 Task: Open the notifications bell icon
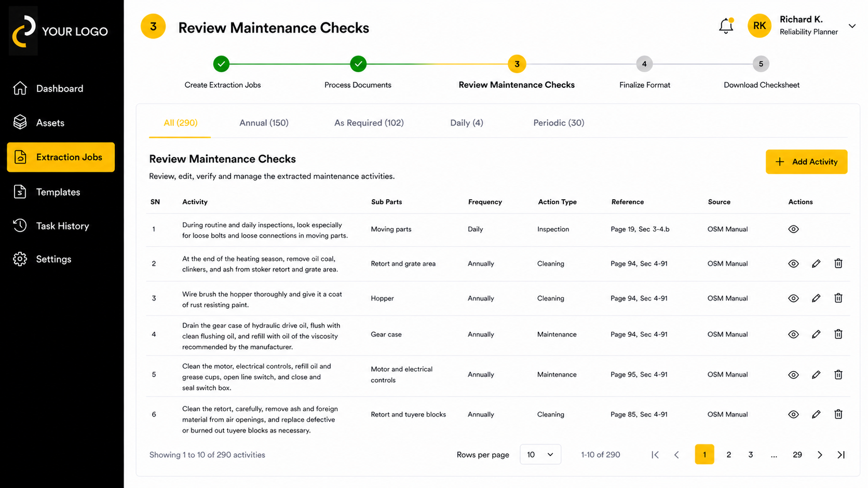(726, 26)
